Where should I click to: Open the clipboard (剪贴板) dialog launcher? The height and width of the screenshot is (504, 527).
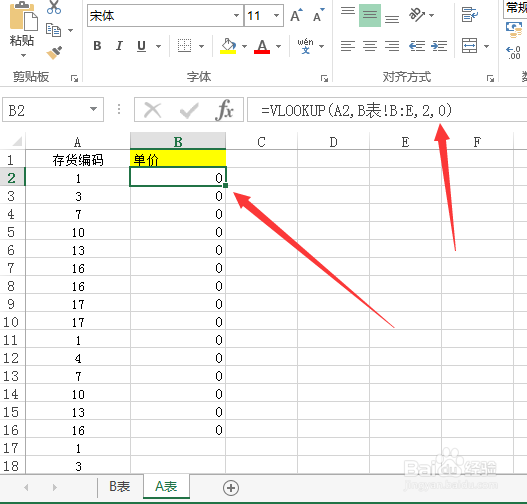74,78
